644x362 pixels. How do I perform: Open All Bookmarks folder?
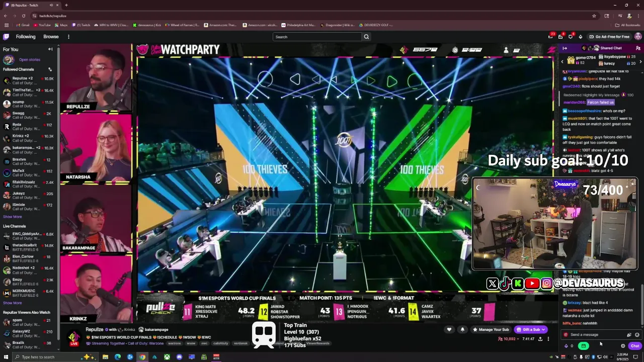[628, 25]
